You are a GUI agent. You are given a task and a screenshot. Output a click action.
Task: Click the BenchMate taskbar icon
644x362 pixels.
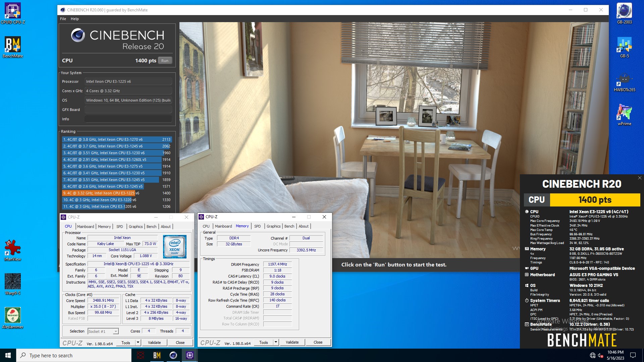click(157, 355)
